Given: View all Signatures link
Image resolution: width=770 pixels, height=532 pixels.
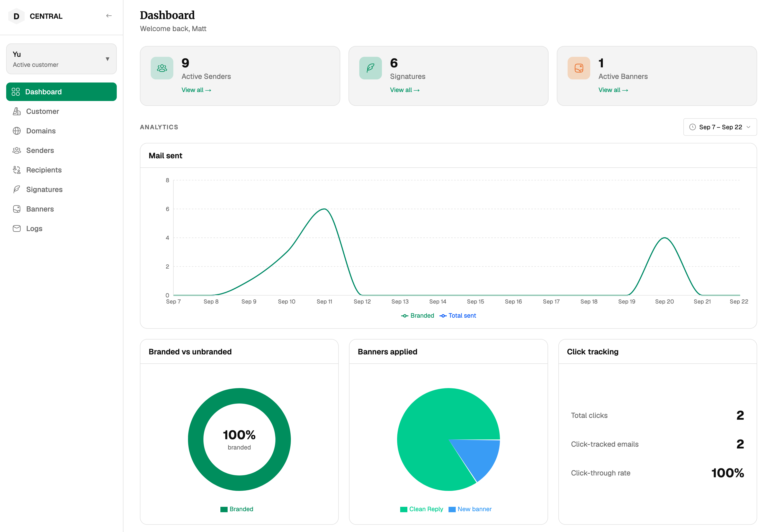Looking at the screenshot, I should pos(405,90).
